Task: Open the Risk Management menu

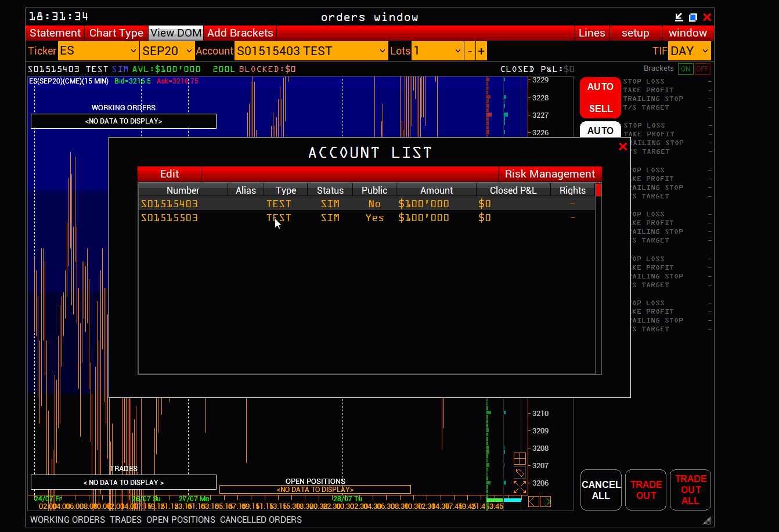Action: (550, 174)
